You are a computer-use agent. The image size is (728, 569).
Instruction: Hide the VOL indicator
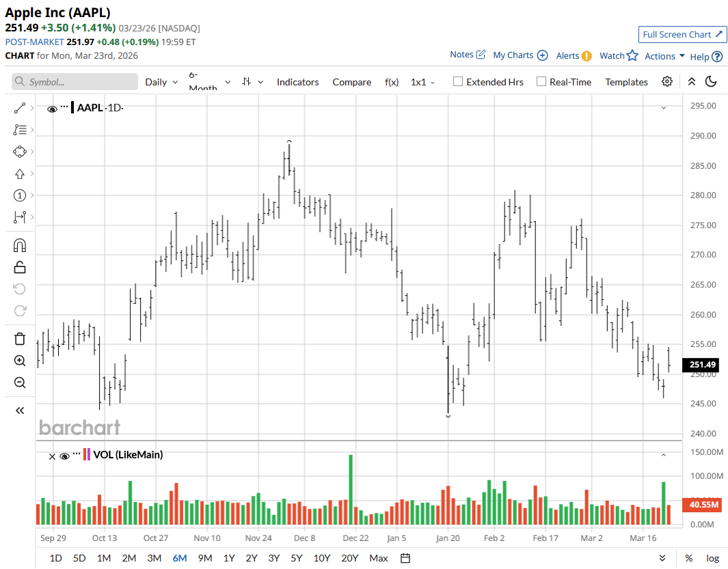coord(64,456)
